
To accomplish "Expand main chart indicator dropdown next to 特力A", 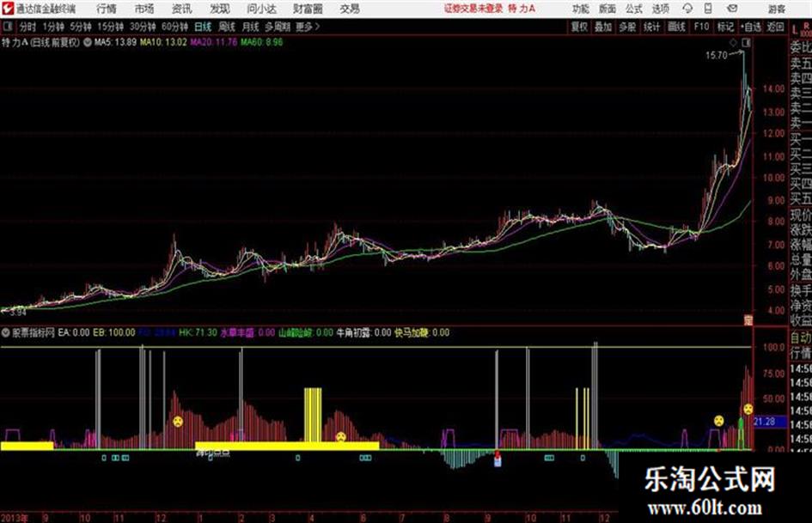I will pos(87,42).
